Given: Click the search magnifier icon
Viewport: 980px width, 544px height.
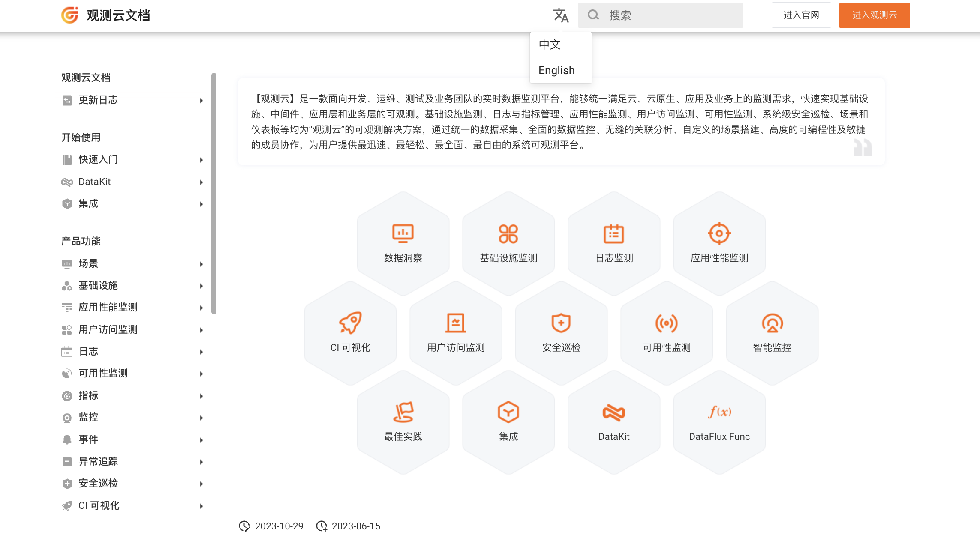Looking at the screenshot, I should pos(593,15).
